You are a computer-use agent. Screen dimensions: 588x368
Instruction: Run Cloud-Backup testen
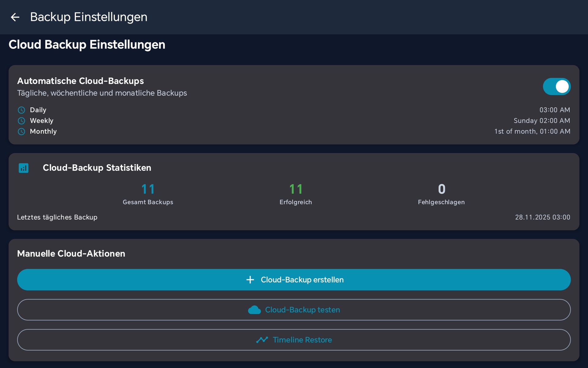[x=294, y=310]
